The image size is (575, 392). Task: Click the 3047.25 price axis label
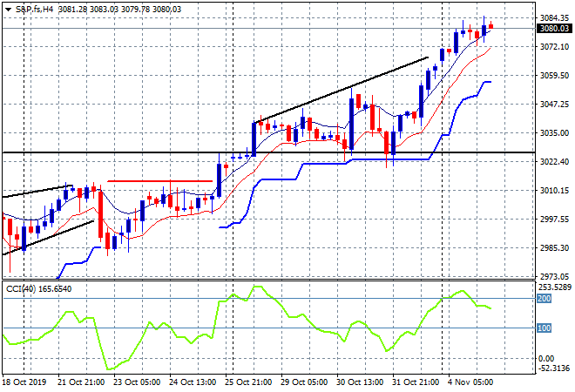click(x=554, y=105)
